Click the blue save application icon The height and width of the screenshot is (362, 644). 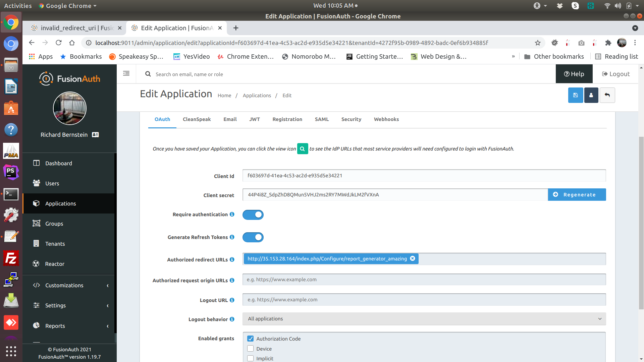[575, 95]
